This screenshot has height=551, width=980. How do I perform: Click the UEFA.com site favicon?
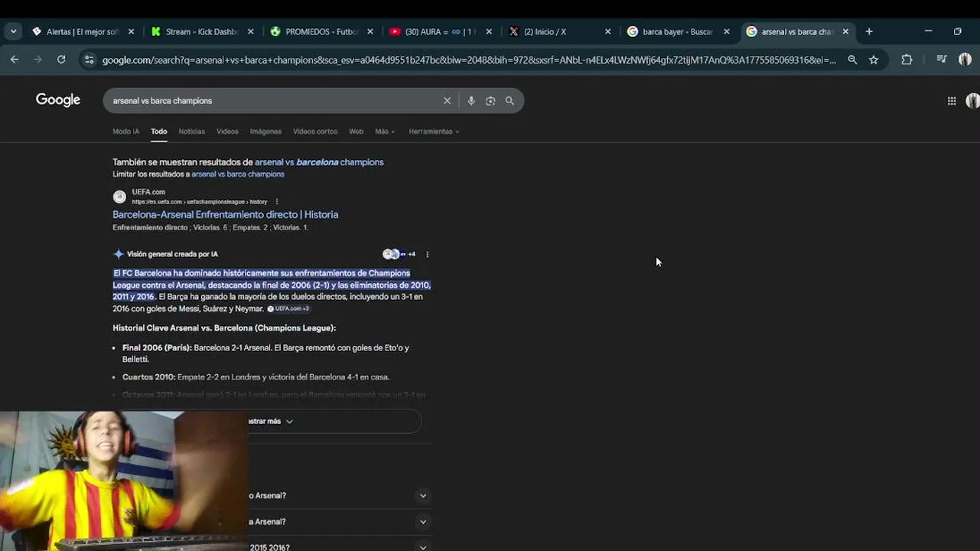pyautogui.click(x=119, y=197)
